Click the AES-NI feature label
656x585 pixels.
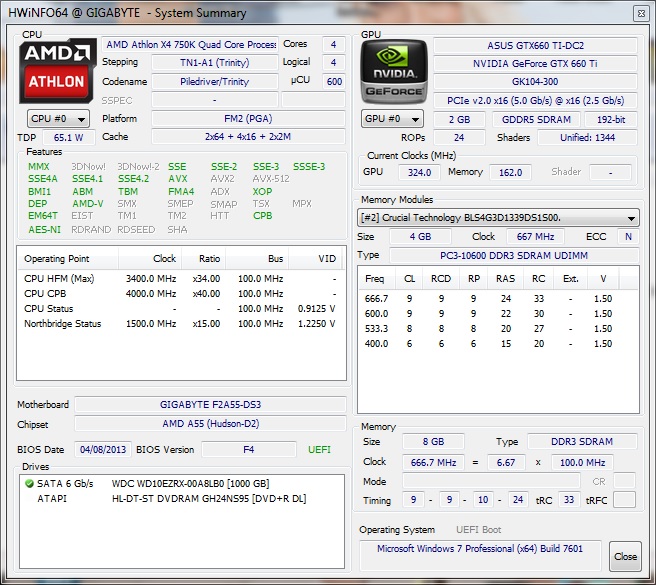(44, 230)
